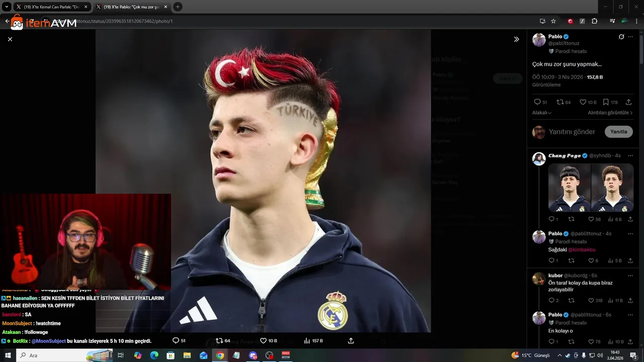Repost Chang Pogo's reply

tap(571, 219)
